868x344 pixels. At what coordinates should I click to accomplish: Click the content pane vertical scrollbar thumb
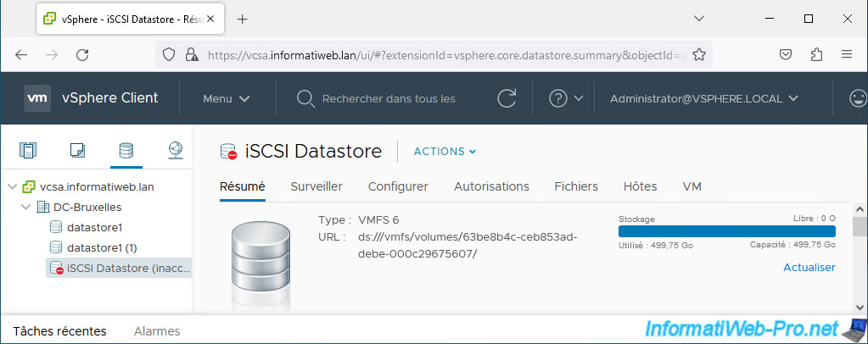(860, 227)
